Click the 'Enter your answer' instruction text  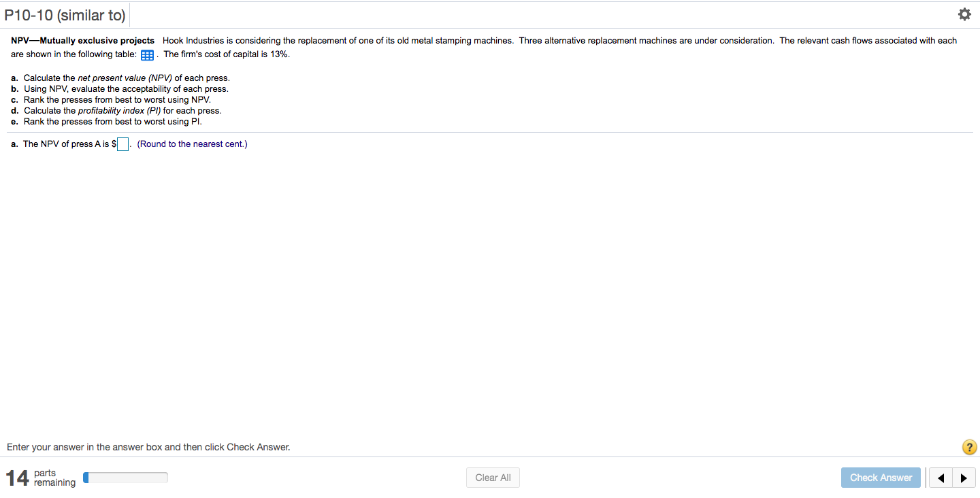click(x=148, y=447)
